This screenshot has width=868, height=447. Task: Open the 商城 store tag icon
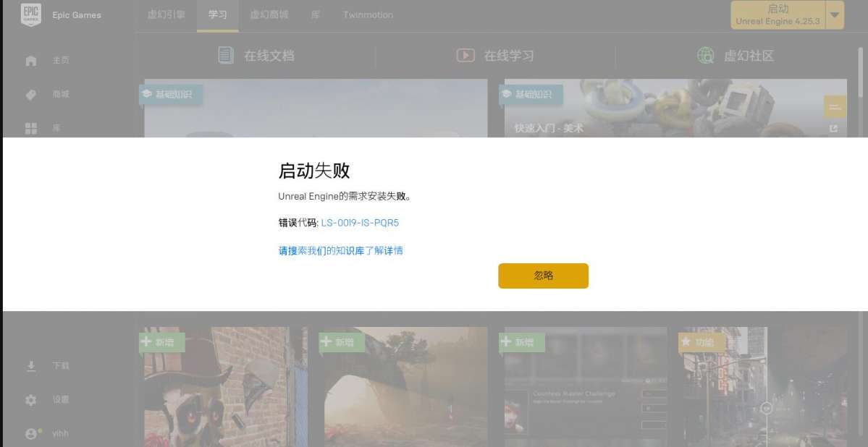point(31,95)
